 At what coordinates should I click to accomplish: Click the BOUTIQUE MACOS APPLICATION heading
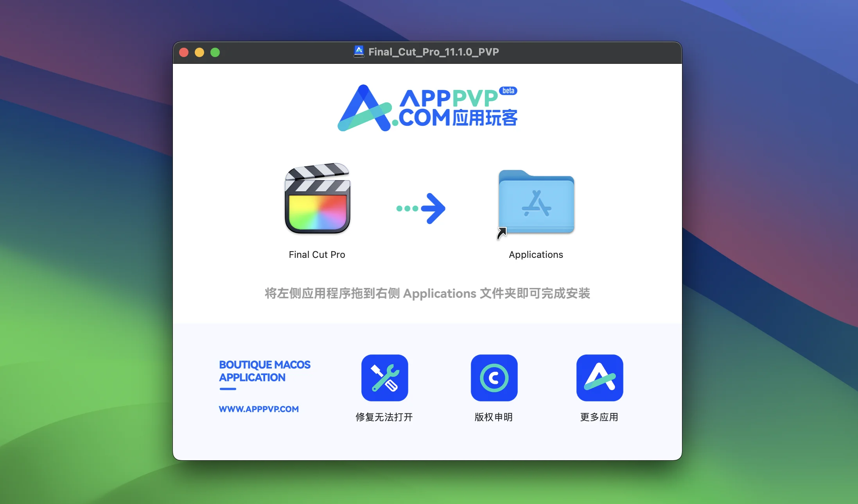point(264,371)
